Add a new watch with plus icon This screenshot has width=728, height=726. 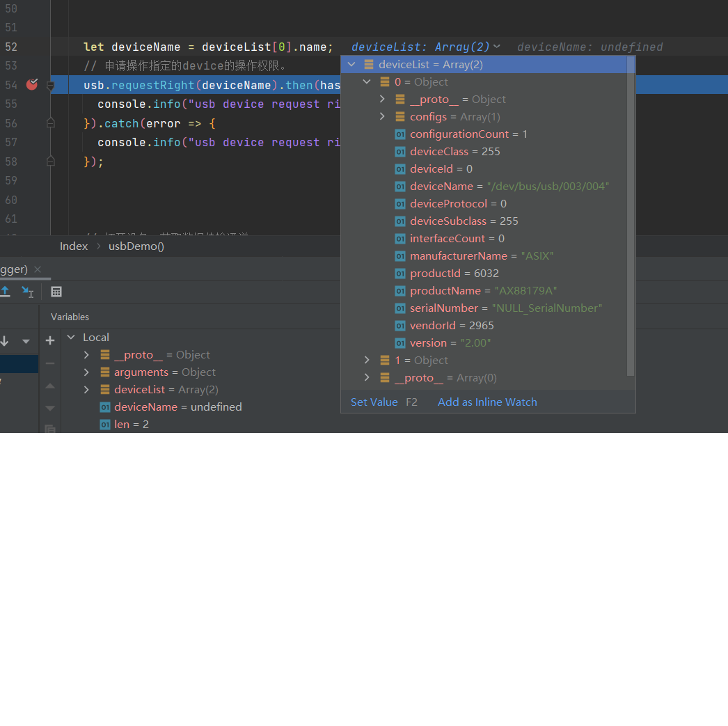coord(50,340)
